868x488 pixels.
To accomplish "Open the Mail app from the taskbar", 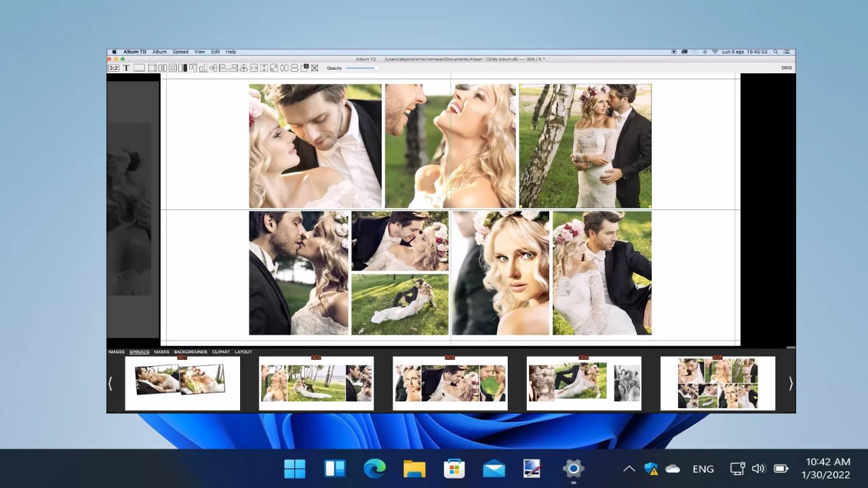I will pyautogui.click(x=494, y=468).
